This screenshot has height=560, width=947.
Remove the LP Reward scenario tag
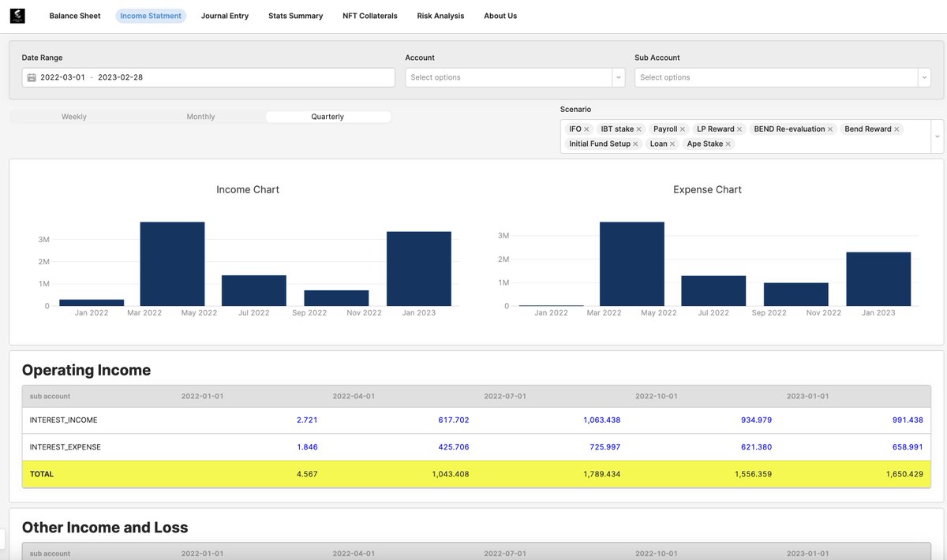click(x=739, y=129)
